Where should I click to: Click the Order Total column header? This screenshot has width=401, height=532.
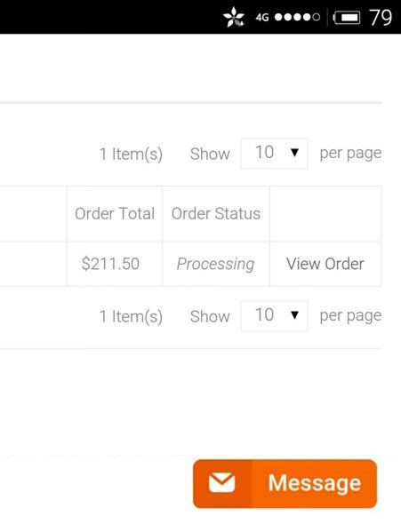pos(115,214)
